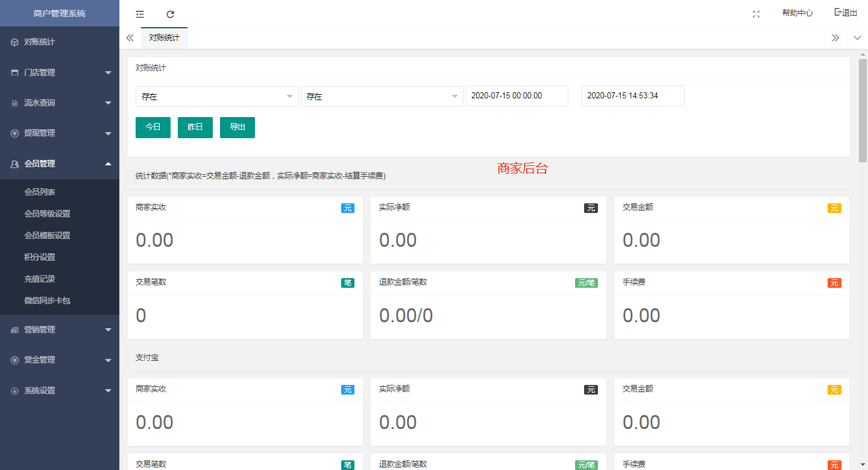Open 会员等级设置 submenu item
The width and height of the screenshot is (868, 470).
pos(60,214)
